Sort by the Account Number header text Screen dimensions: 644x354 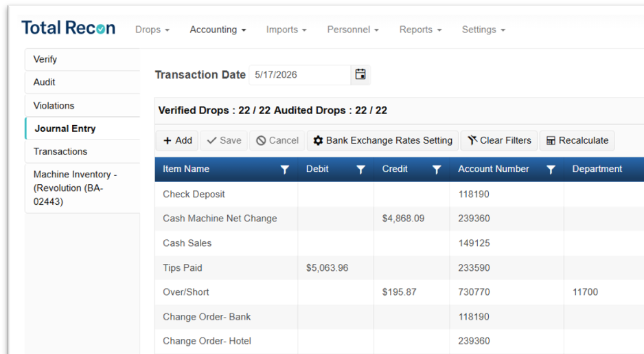[493, 169]
